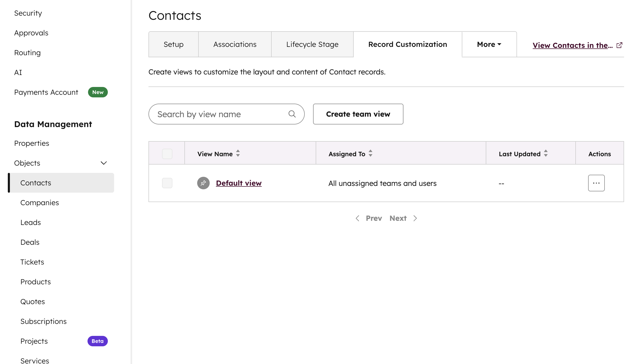Open the Default view link
Screen dimensions: 635x364
[239, 183]
